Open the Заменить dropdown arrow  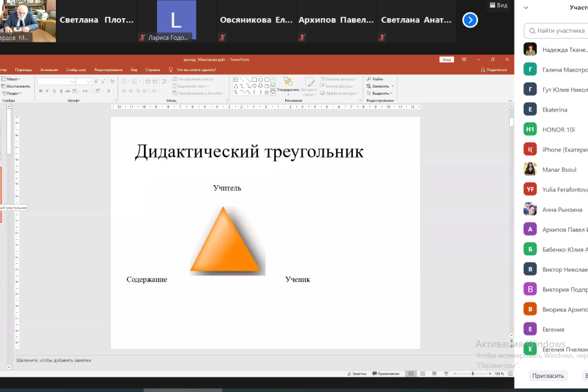coord(392,86)
